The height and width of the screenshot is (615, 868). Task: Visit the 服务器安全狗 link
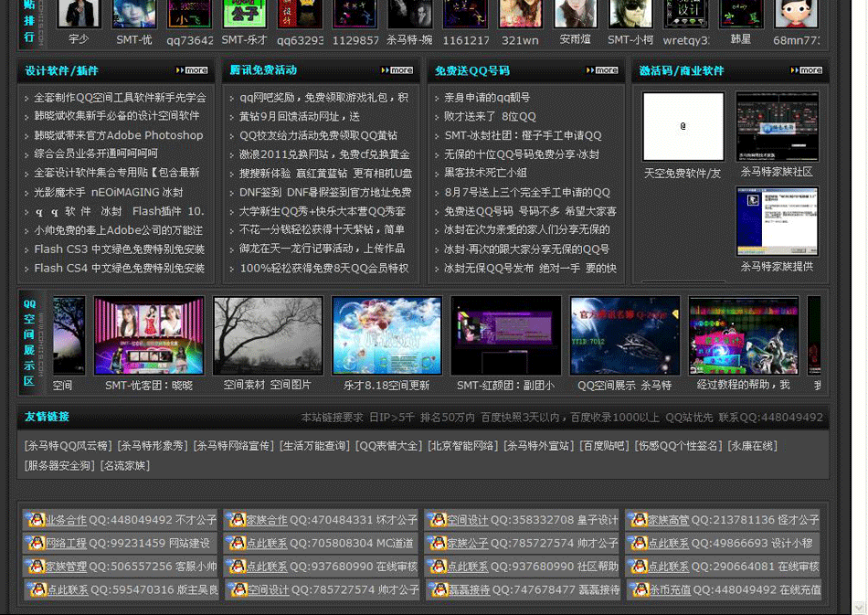click(x=59, y=465)
